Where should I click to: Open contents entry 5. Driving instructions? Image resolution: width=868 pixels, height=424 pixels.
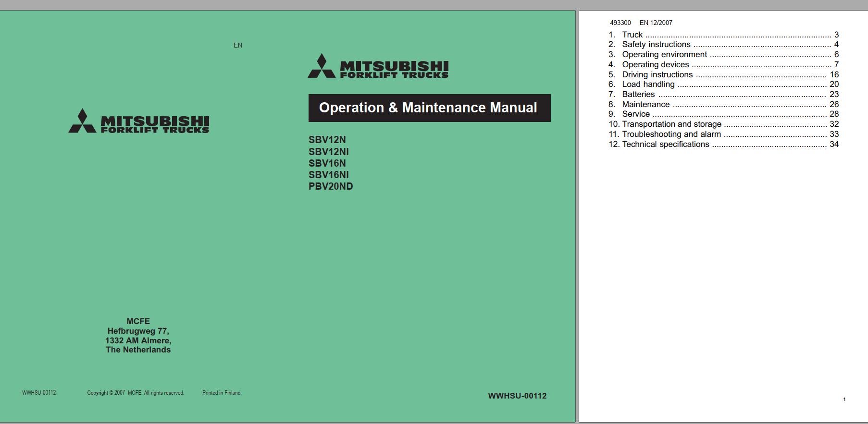723,74
